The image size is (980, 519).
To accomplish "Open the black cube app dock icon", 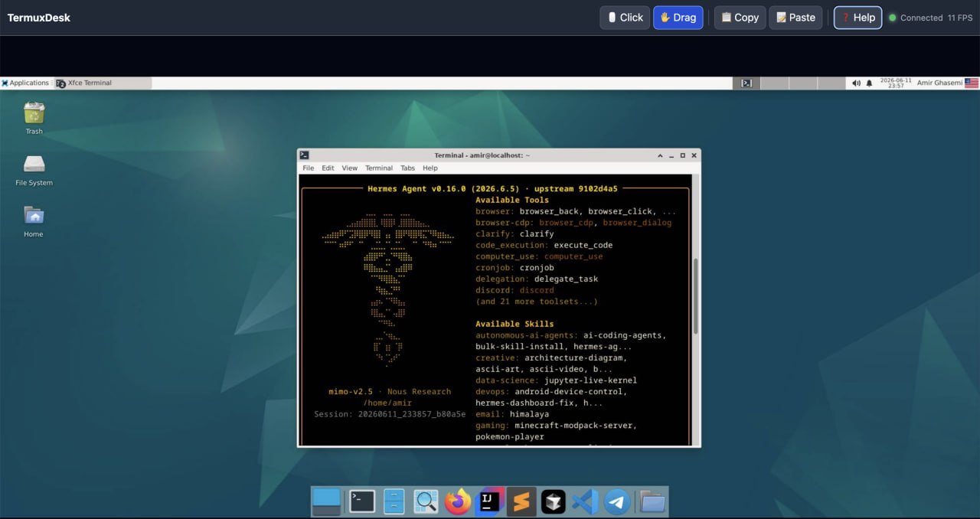I will 553,502.
